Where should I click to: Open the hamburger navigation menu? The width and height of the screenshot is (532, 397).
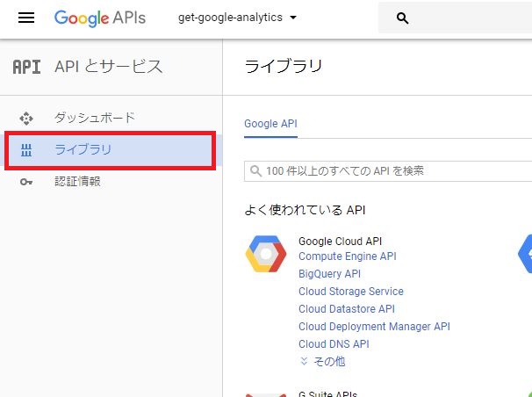coord(26,18)
